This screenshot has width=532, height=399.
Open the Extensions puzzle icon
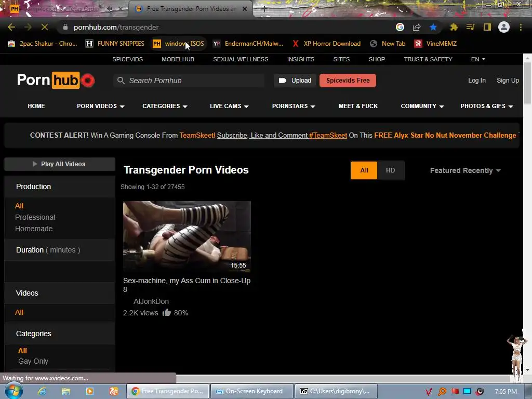pos(454,27)
